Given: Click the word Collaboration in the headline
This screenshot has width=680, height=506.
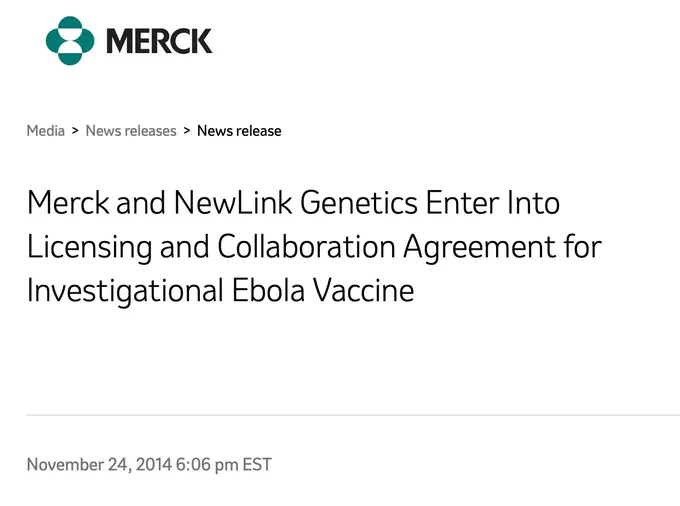Looking at the screenshot, I should pyautogui.click(x=306, y=247).
